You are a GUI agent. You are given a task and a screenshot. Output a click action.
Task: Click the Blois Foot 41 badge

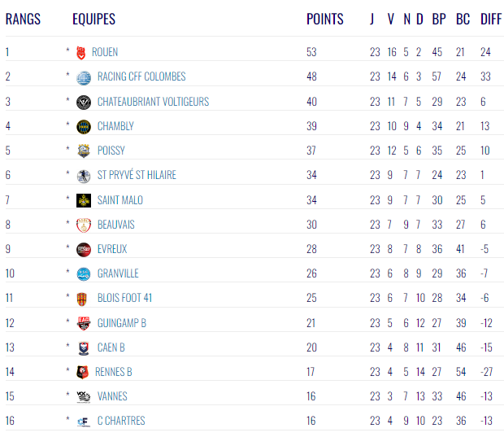point(84,298)
